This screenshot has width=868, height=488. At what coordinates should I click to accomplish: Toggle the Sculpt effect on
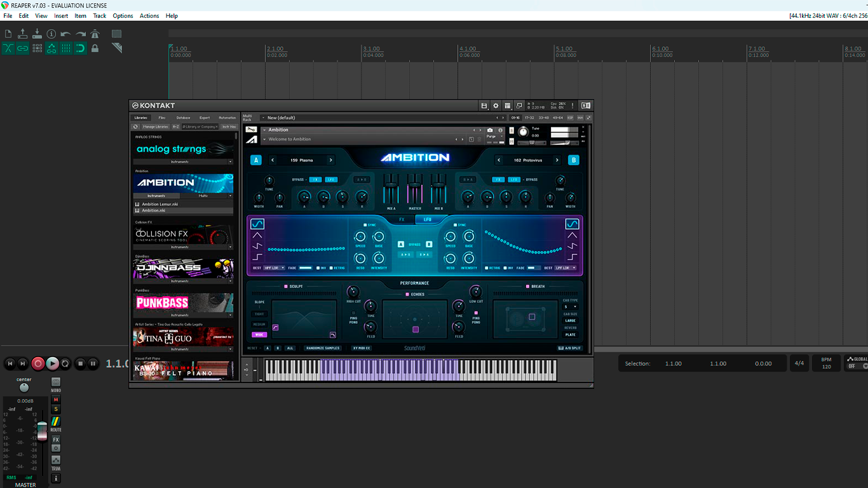286,287
